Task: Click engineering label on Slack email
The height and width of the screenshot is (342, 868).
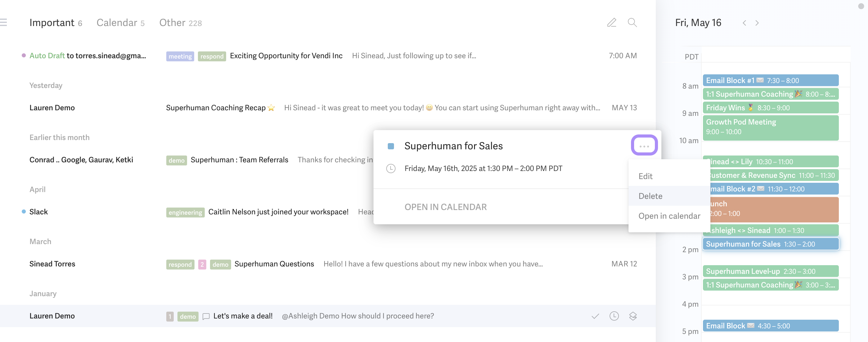Action: coord(185,213)
